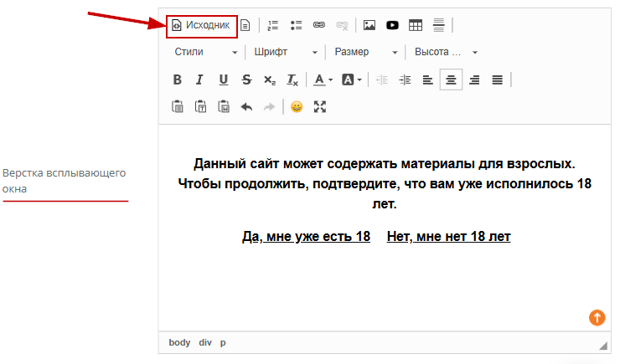Viewport: 620px width, 364px height.
Task: Increase the indent
Action: click(405, 79)
